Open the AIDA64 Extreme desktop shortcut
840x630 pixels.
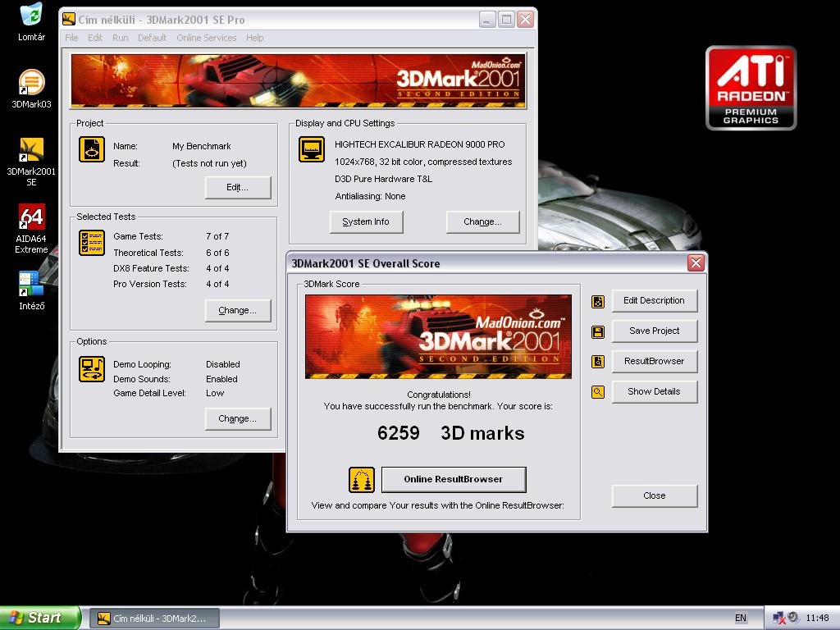[x=31, y=229]
